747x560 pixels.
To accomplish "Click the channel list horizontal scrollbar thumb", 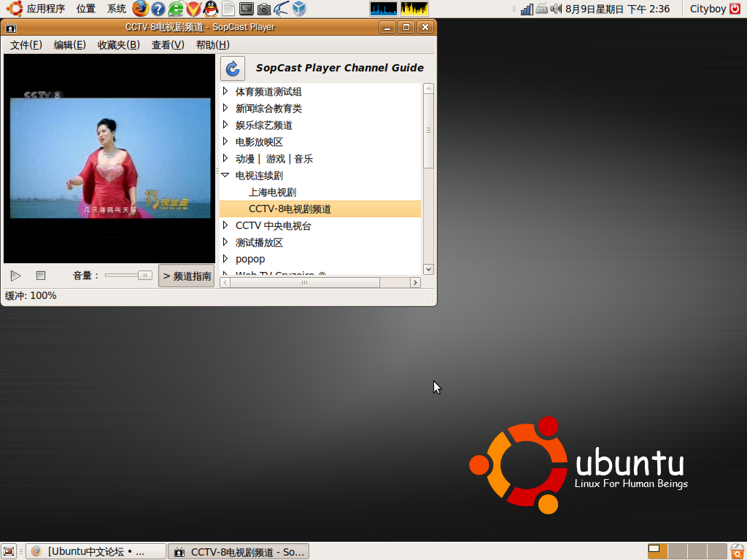I will pyautogui.click(x=304, y=282).
